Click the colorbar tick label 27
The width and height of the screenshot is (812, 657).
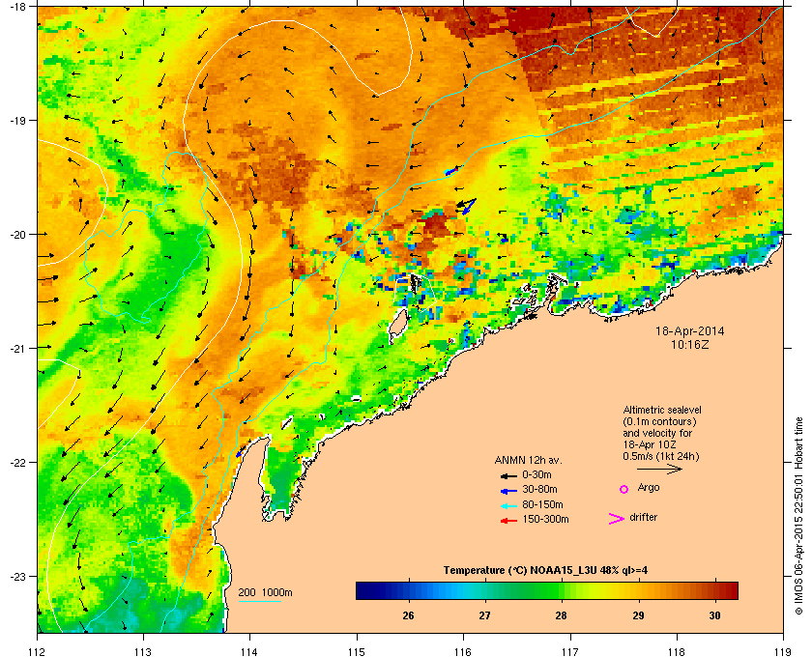point(484,615)
